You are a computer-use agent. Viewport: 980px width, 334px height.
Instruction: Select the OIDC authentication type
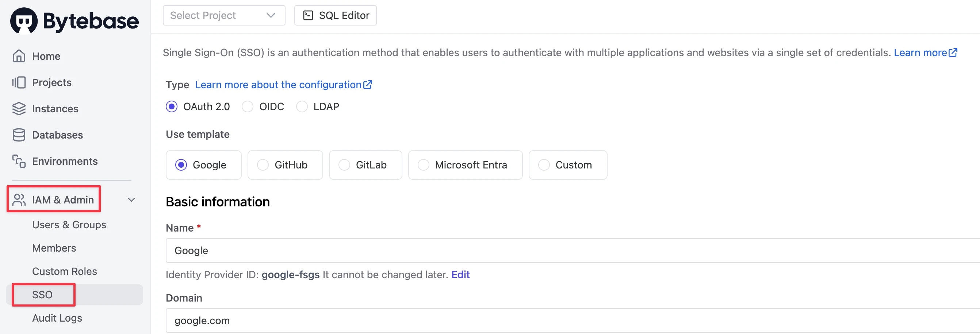[x=248, y=107]
